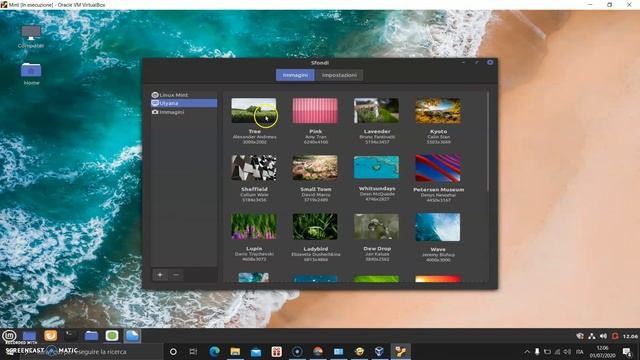This screenshot has height=360, width=640.
Task: Click the Mint panel clock showing 12:06
Action: click(x=630, y=336)
